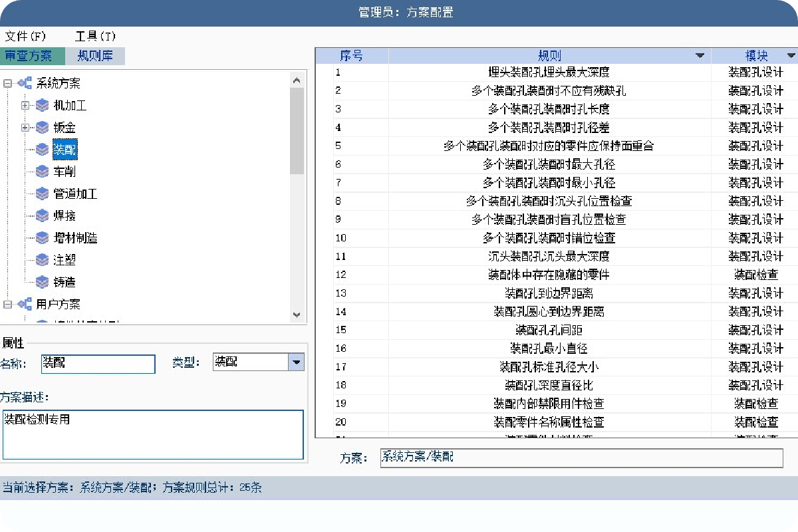The height and width of the screenshot is (532, 798).
Task: Collapse the 系统方案 tree node
Action: pyautogui.click(x=7, y=83)
